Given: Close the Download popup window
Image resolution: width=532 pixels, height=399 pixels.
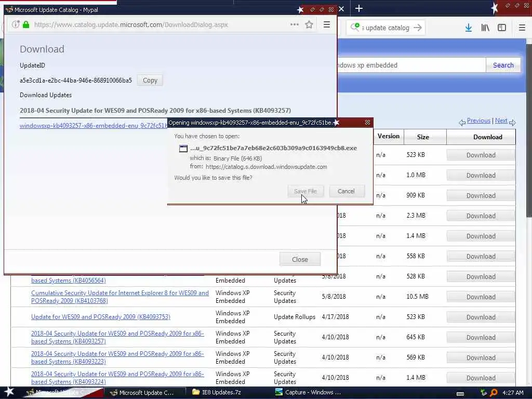Looking at the screenshot, I should tap(300, 260).
